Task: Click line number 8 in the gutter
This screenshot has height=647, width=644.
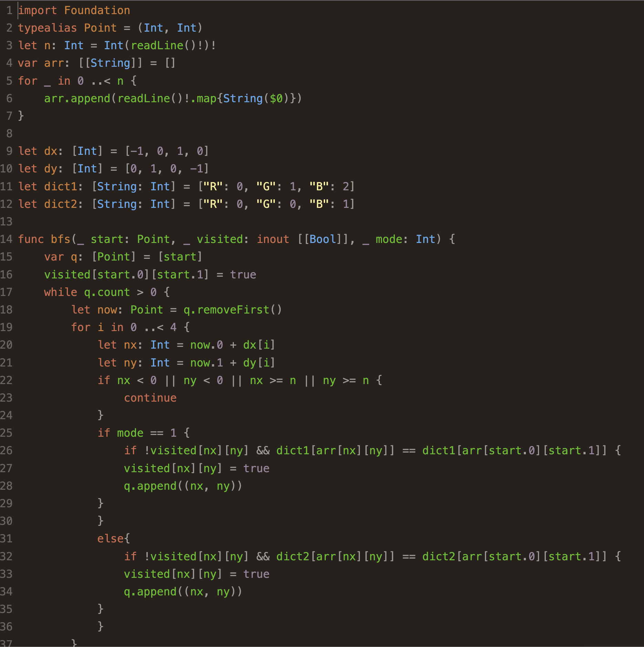Action: 9,134
